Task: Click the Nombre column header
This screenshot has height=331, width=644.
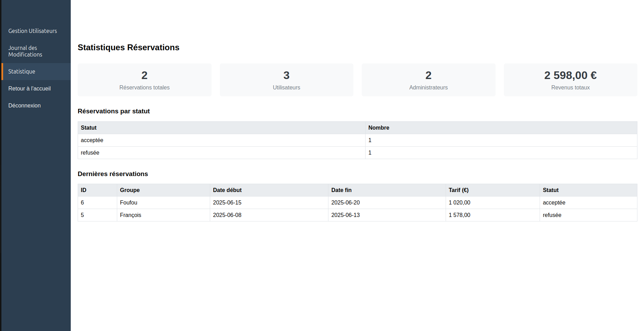Action: click(x=379, y=128)
